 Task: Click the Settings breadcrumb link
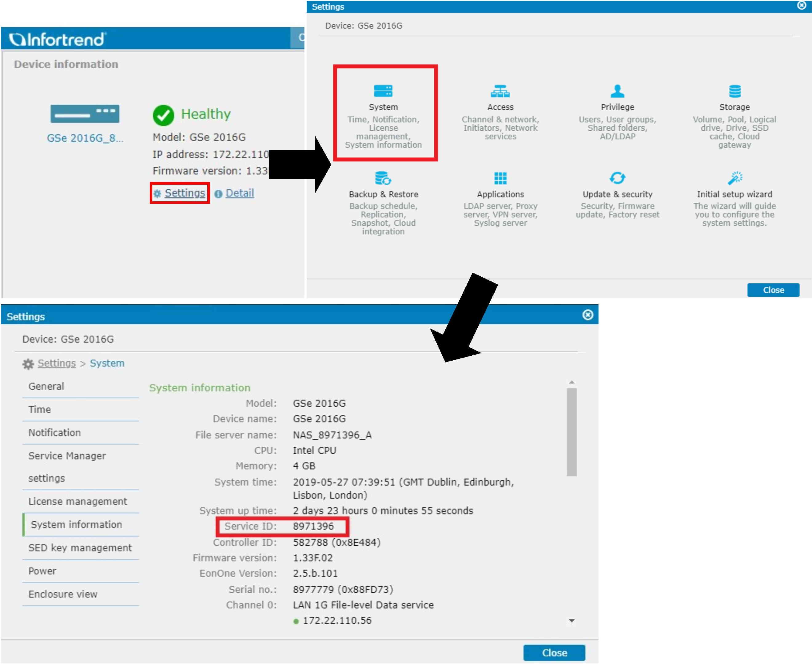57,363
